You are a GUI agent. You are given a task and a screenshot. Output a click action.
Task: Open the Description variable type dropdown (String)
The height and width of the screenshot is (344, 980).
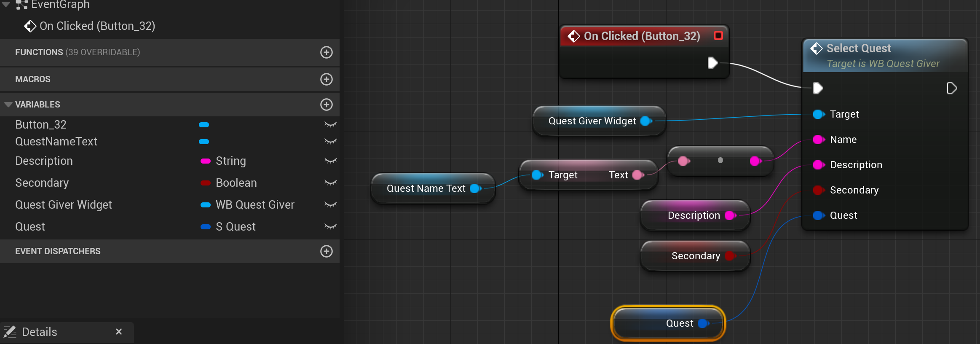pos(223,161)
